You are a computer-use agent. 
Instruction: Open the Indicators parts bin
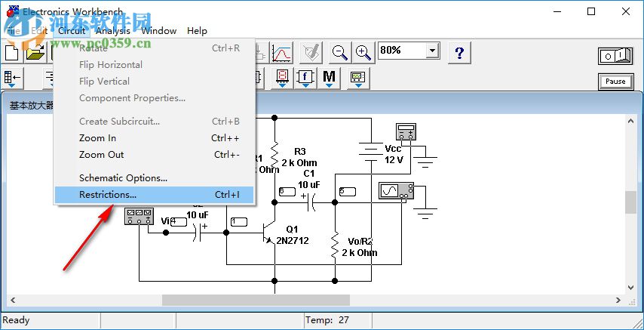tap(282, 79)
